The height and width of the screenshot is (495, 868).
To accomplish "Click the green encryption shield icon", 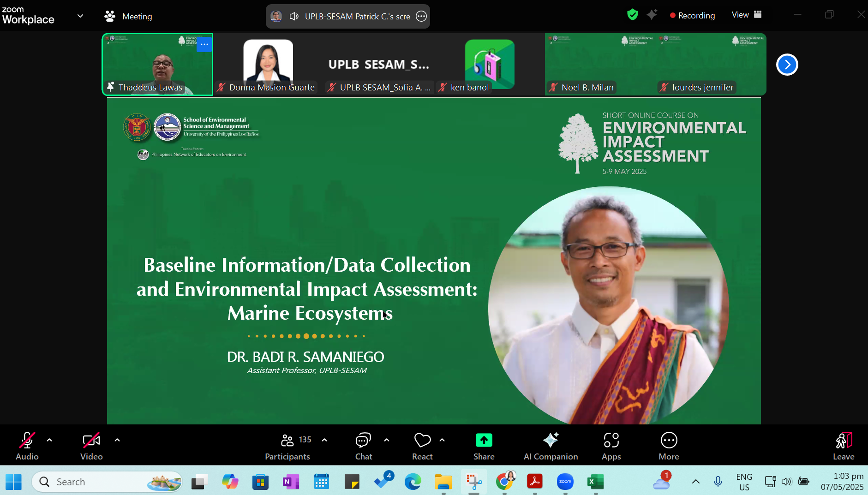I will click(632, 15).
